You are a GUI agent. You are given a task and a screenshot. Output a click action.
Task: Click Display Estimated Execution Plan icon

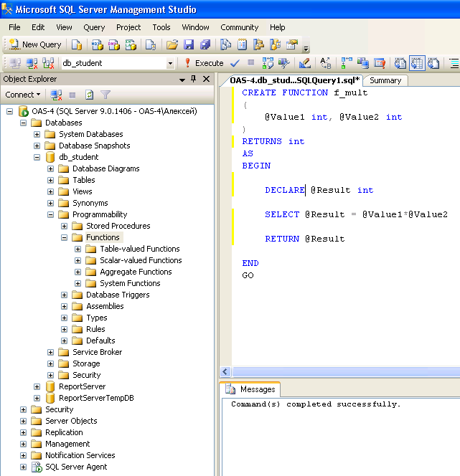(268, 63)
